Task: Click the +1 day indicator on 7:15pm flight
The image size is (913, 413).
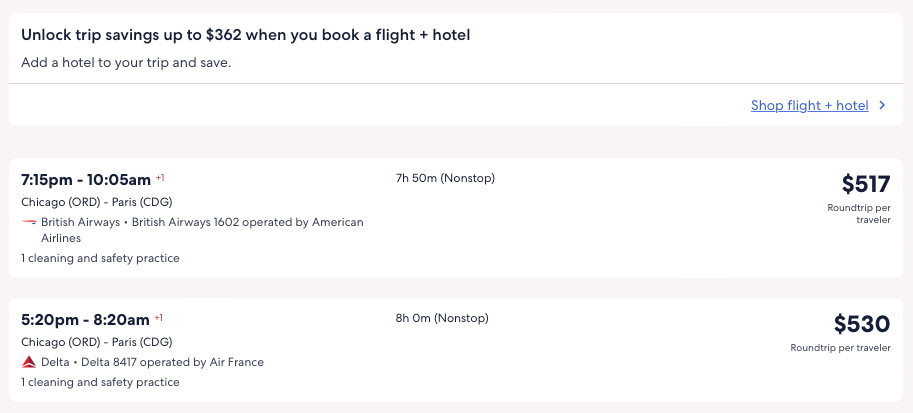Action: [160, 178]
